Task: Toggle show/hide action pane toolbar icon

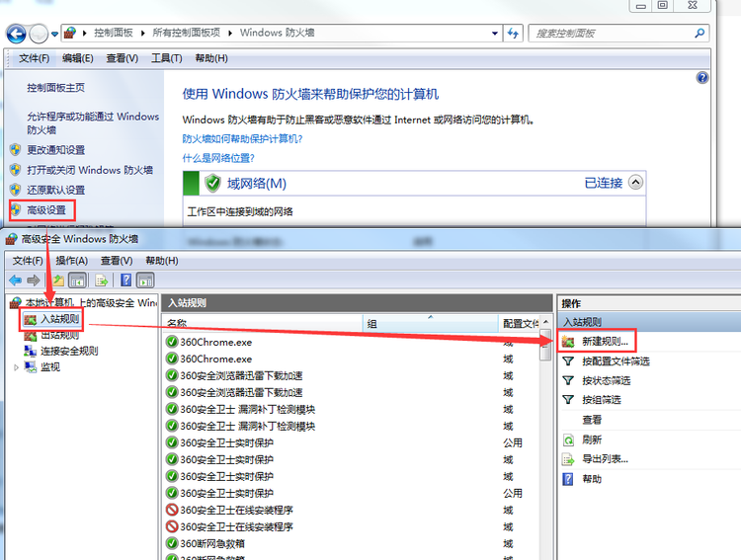Action: tap(145, 280)
